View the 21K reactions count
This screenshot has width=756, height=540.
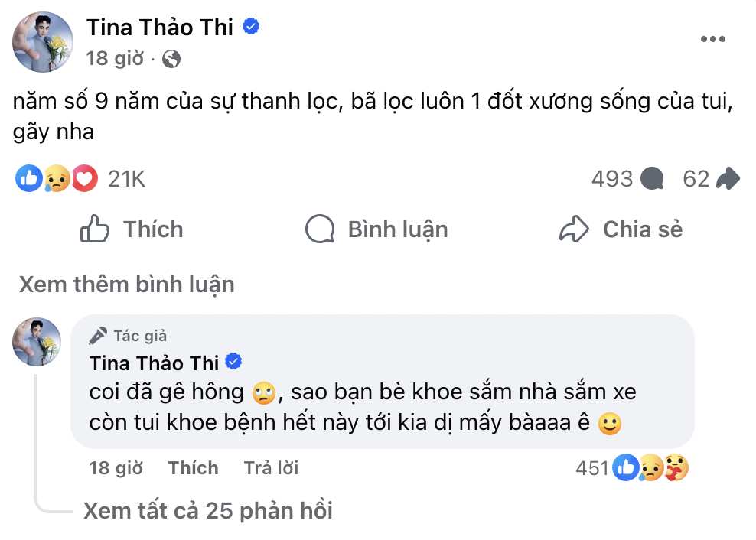[126, 179]
